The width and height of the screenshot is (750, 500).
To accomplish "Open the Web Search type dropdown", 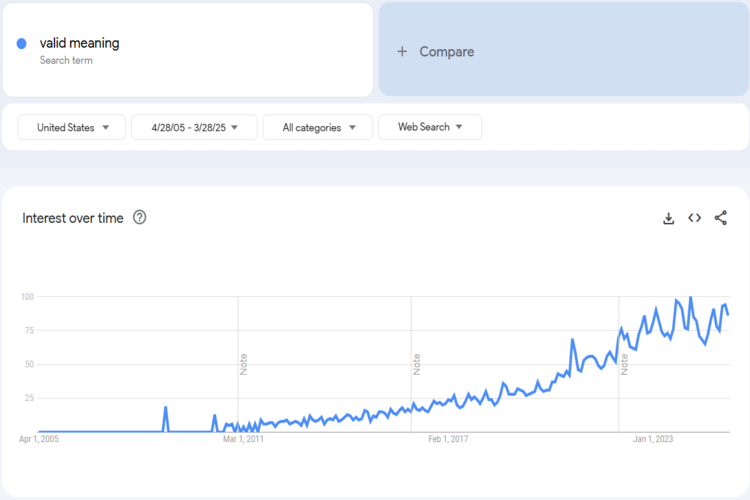I will [x=430, y=127].
